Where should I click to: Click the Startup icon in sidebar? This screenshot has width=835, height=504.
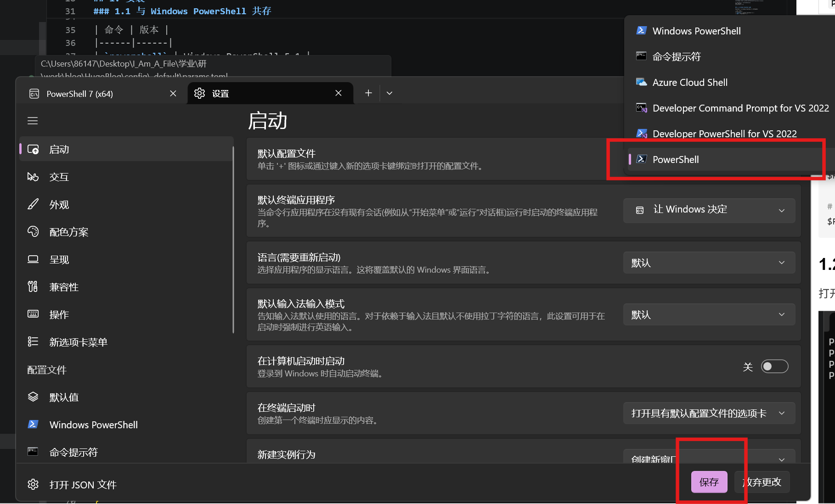tap(33, 149)
